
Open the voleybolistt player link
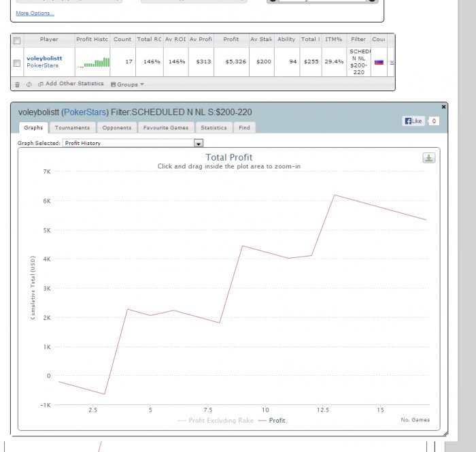click(x=44, y=59)
